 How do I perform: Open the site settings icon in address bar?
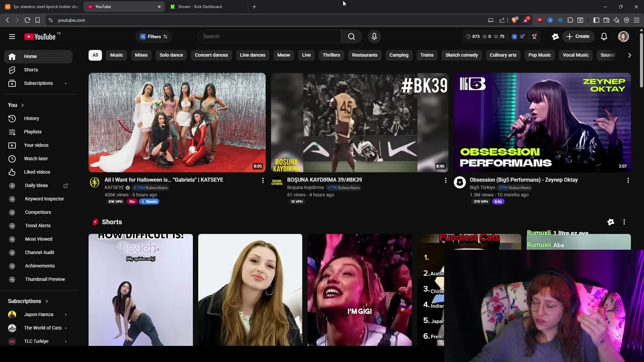coord(50,20)
